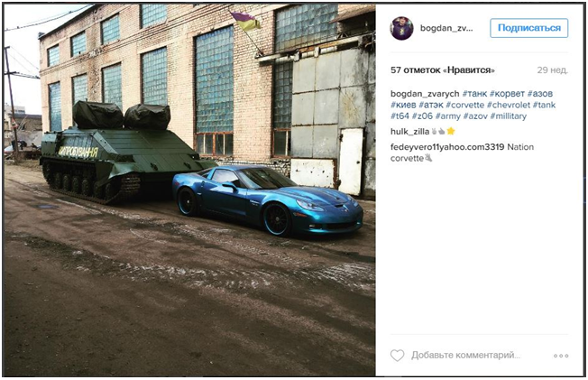Click the Подписаться follow button
This screenshot has width=588, height=380.
[528, 28]
